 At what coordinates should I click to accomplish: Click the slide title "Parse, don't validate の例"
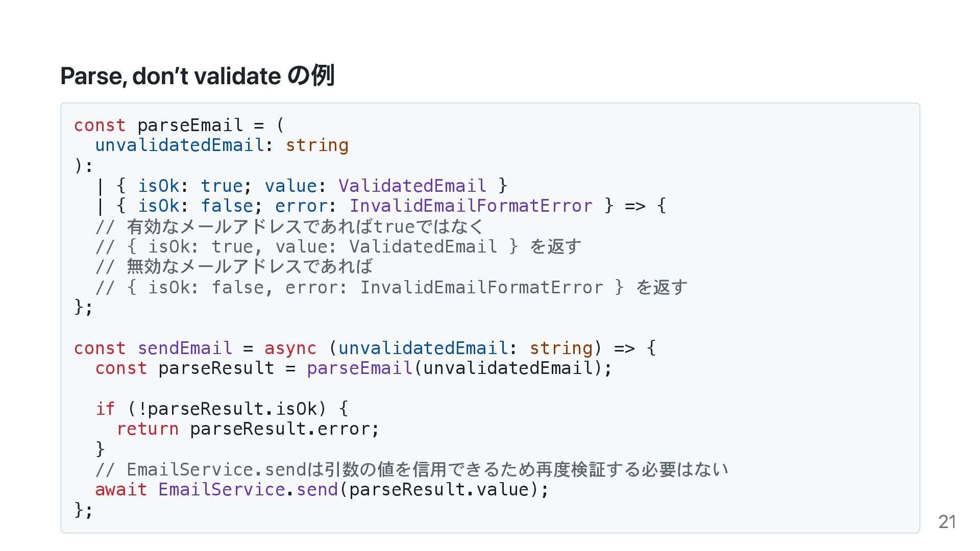click(x=197, y=76)
